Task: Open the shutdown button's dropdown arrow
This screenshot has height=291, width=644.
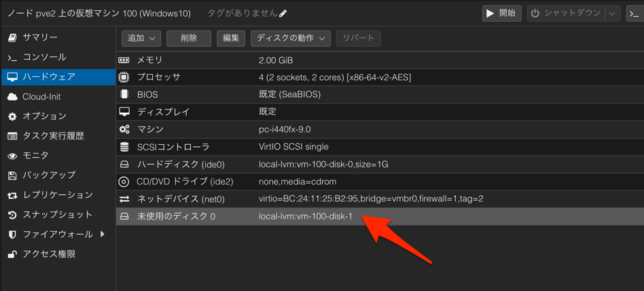Action: 612,14
